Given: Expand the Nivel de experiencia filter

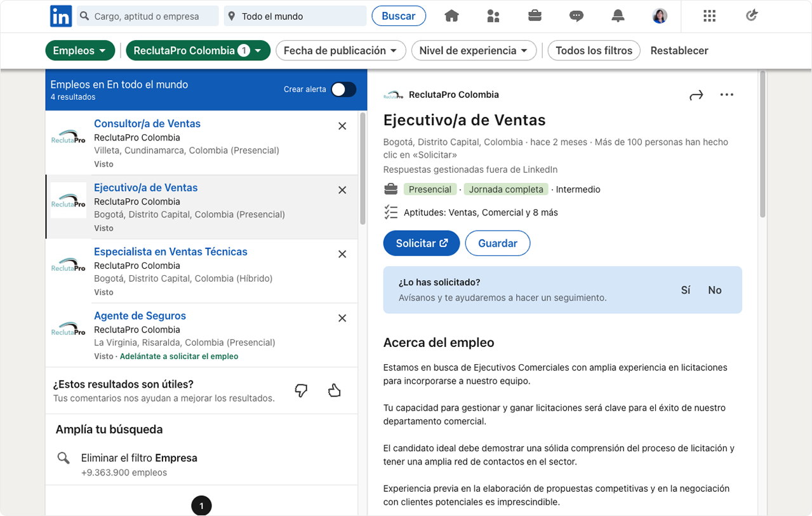Looking at the screenshot, I should pos(474,50).
